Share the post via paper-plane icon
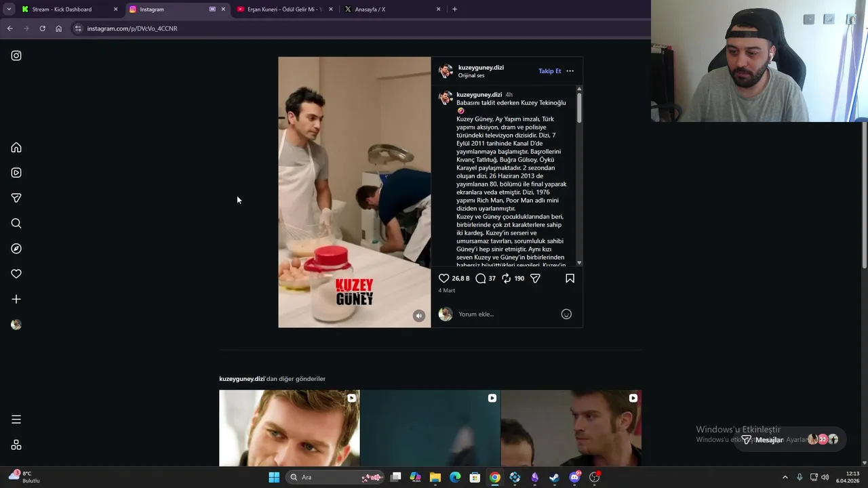This screenshot has height=488, width=868. click(x=535, y=279)
